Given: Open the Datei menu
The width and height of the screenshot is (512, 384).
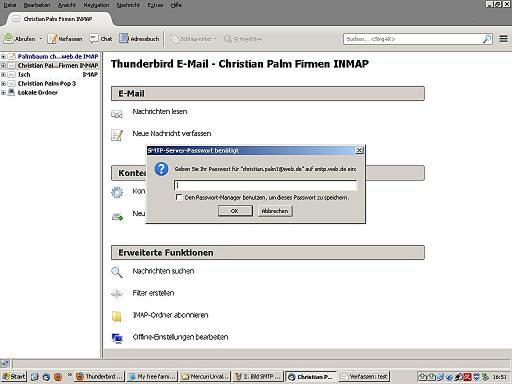Looking at the screenshot, I should [10, 5].
